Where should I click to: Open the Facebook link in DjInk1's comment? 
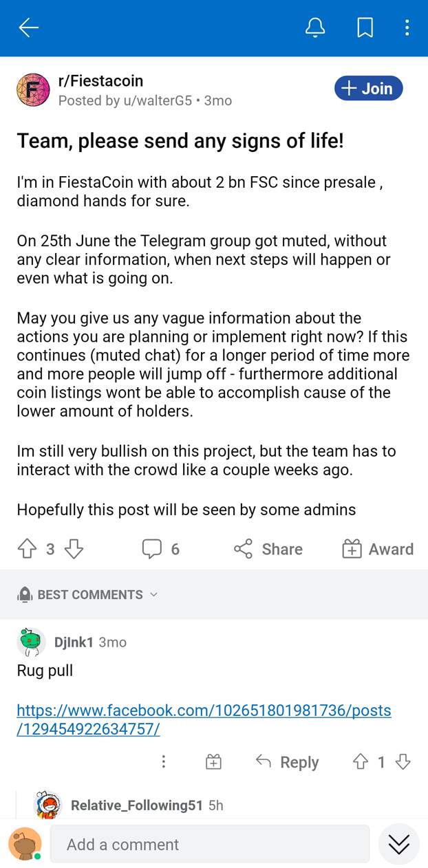[x=204, y=719]
